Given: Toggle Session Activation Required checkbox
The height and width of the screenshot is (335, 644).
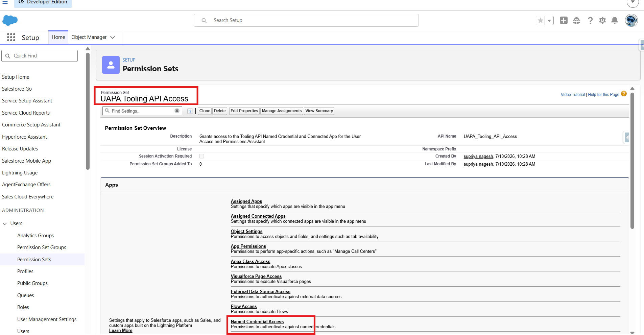Looking at the screenshot, I should [x=202, y=156].
